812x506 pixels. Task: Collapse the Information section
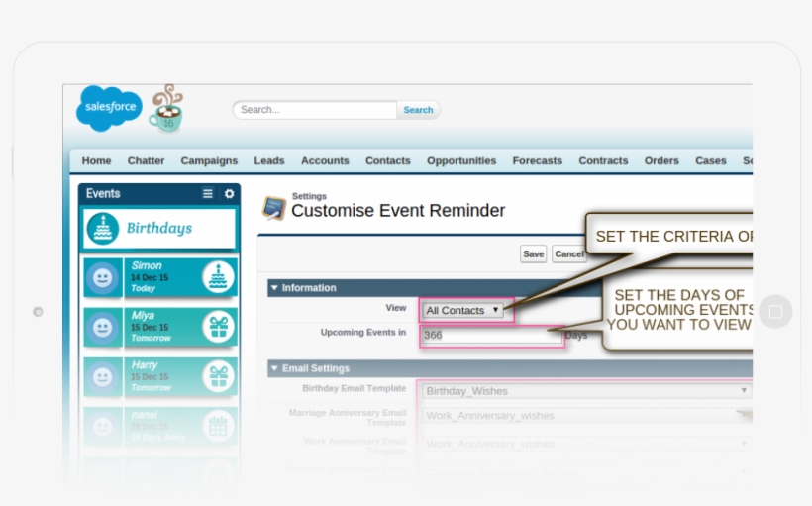pyautogui.click(x=274, y=288)
